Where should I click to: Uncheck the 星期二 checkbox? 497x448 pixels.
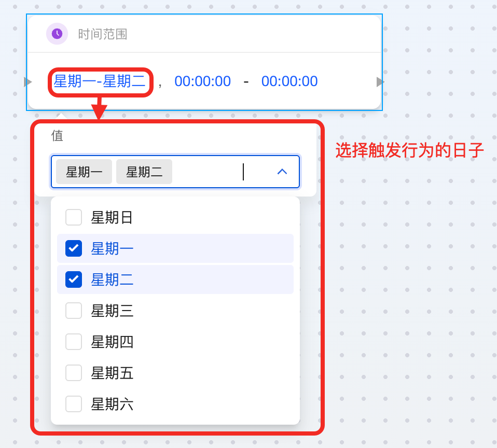(74, 279)
